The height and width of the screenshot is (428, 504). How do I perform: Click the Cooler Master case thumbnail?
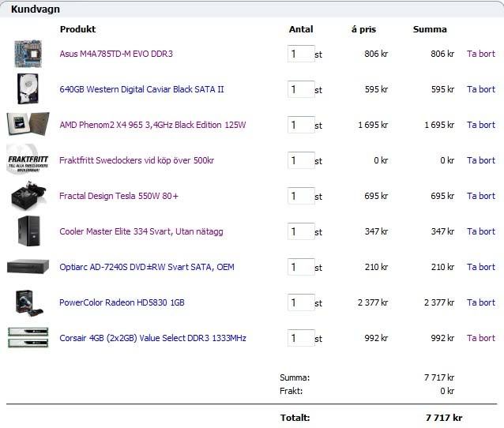pos(28,231)
